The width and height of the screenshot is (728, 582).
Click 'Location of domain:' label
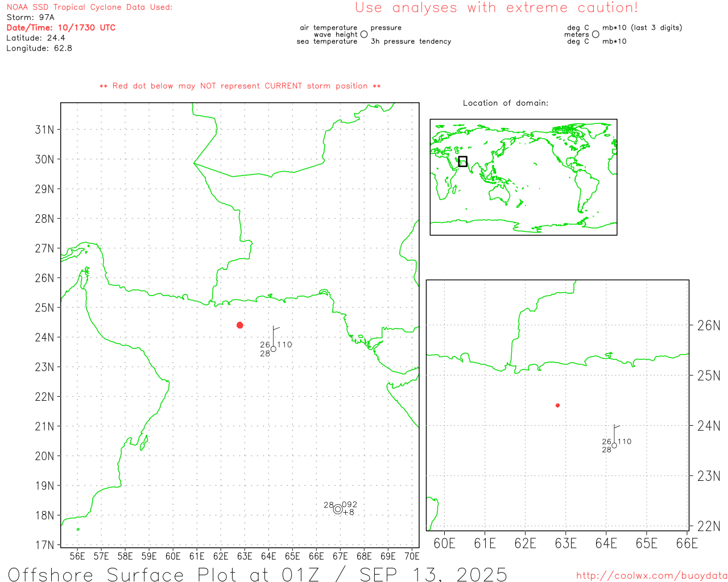506,103
